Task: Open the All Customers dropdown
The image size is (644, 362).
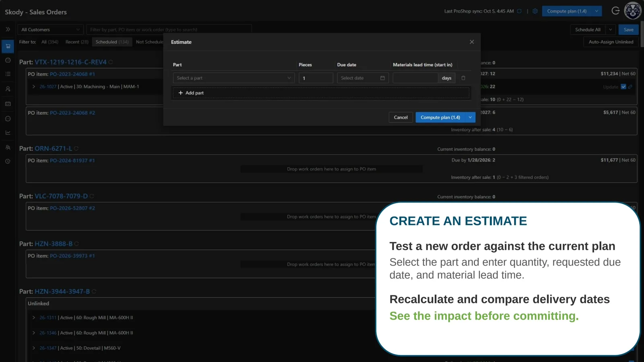Action: point(50,30)
